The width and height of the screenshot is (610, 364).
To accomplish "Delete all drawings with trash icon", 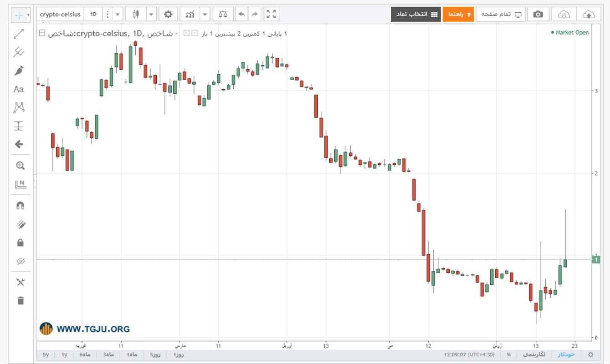I will pos(20,300).
